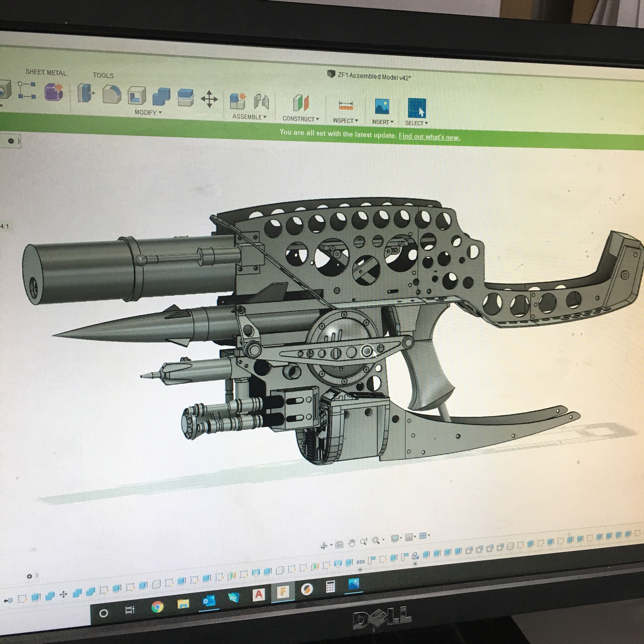
Task: Open the Viewports dropdown arrow
Action: pyautogui.click(x=429, y=535)
